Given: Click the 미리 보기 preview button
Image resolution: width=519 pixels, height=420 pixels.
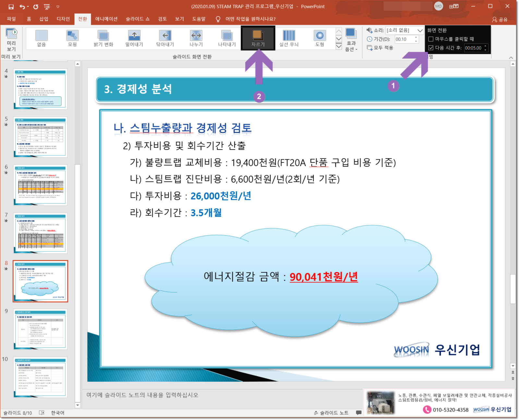Looking at the screenshot, I should point(11,40).
